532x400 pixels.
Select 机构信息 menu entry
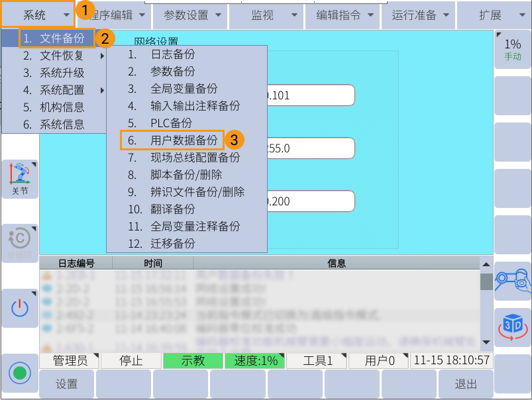tap(54, 107)
